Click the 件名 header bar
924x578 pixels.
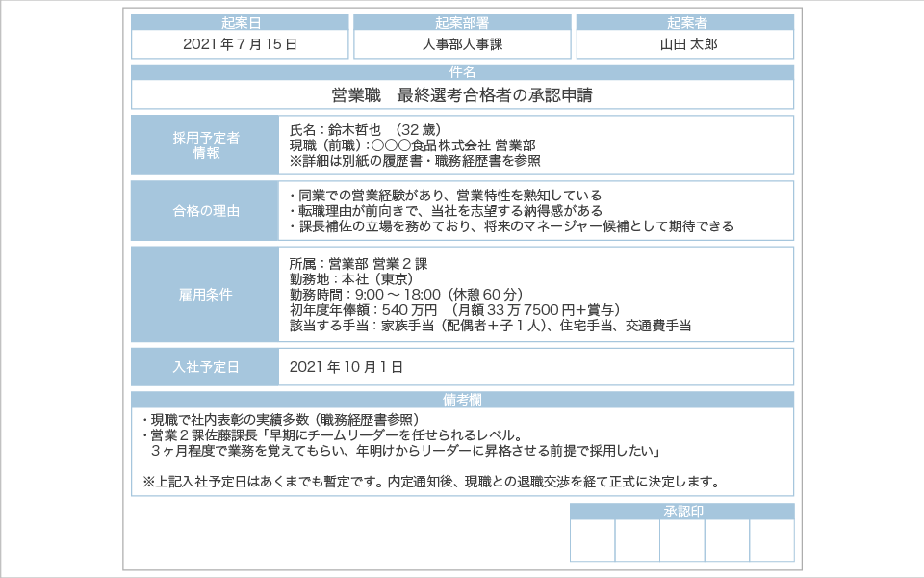click(462, 72)
